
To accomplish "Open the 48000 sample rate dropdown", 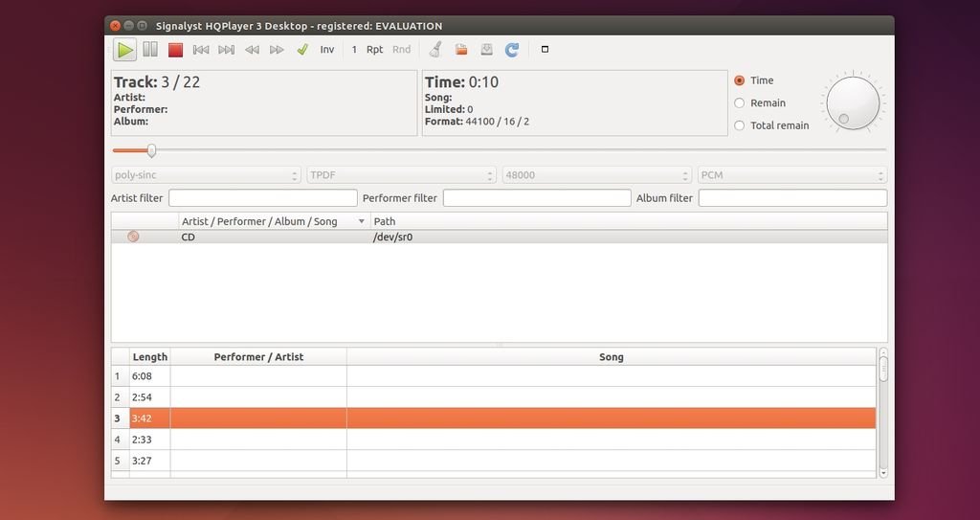I will 596,175.
